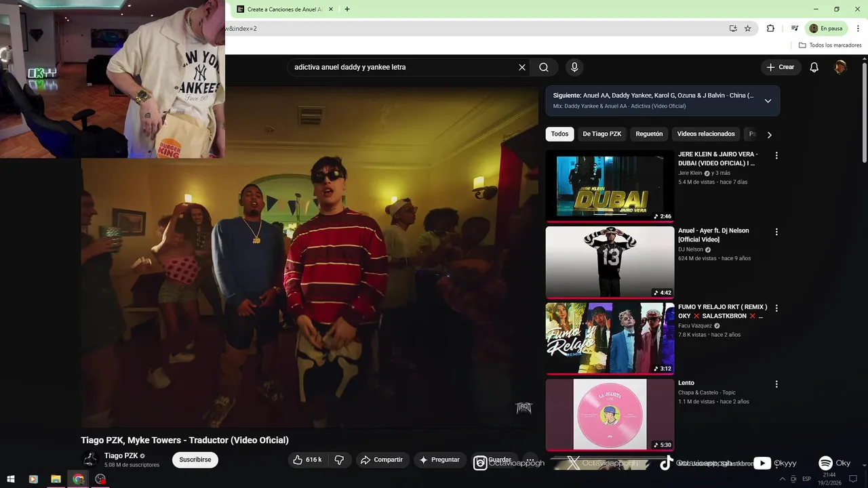Open the media controls icon in toolbar

tap(795, 28)
